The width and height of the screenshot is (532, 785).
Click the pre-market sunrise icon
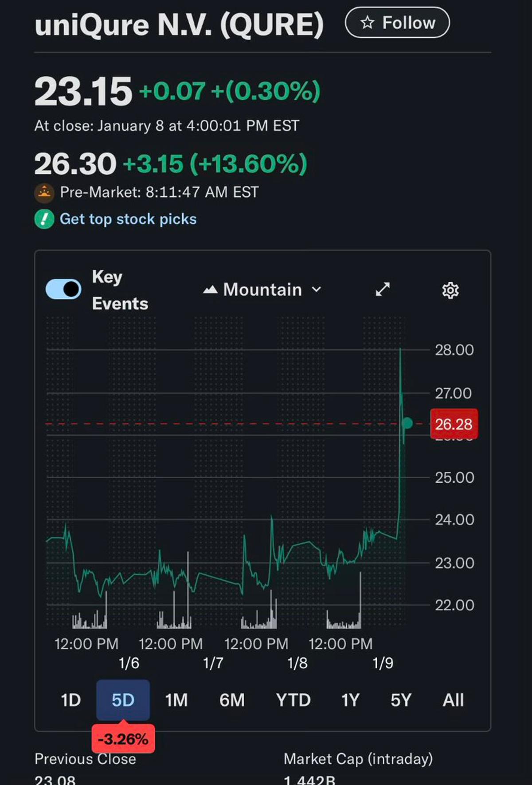pyautogui.click(x=44, y=193)
